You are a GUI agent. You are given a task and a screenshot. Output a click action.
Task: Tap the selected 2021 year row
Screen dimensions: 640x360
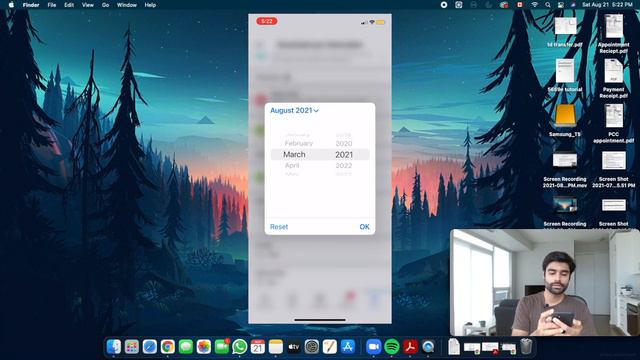[x=344, y=155]
